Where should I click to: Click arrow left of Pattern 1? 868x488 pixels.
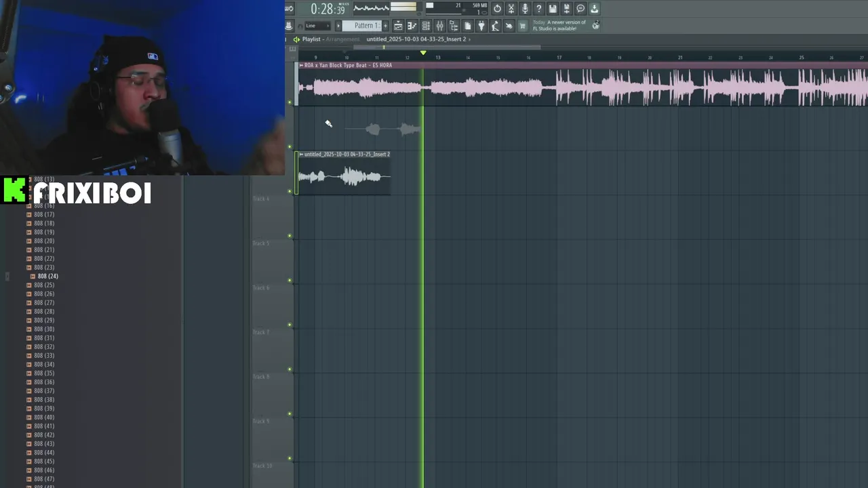[338, 26]
